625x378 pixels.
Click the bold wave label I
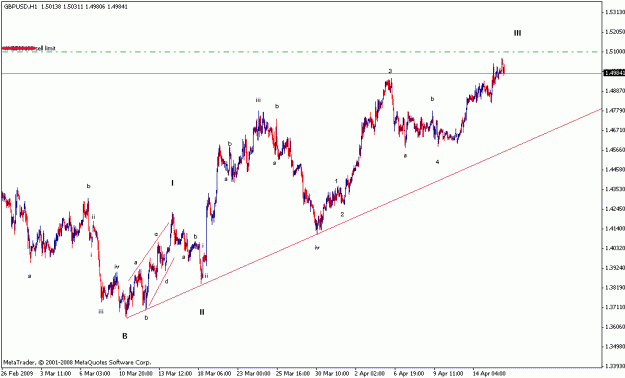coord(172,183)
